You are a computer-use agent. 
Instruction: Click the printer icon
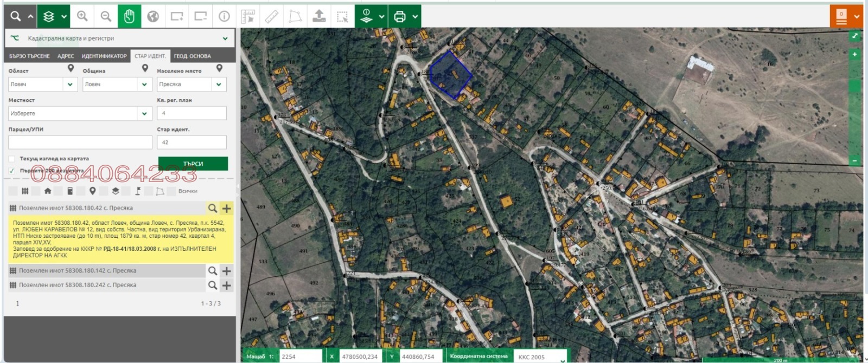[x=400, y=16]
